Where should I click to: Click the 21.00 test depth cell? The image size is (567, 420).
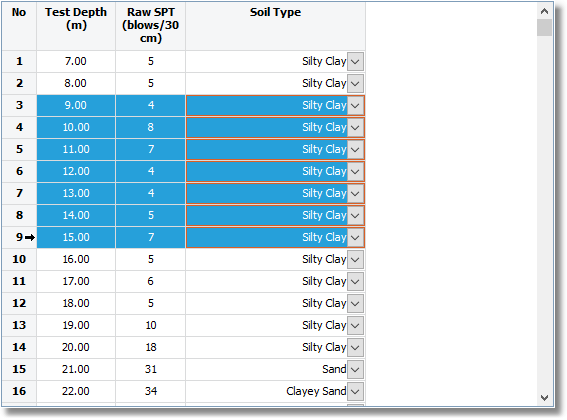(76, 369)
